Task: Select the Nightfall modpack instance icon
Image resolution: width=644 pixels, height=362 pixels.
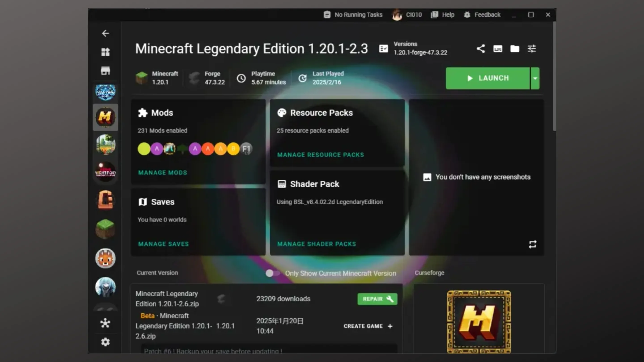Action: coord(105,172)
